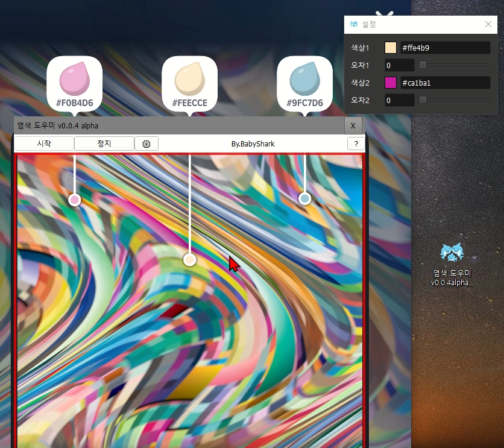Open settings with the gear icon

pyautogui.click(x=146, y=144)
